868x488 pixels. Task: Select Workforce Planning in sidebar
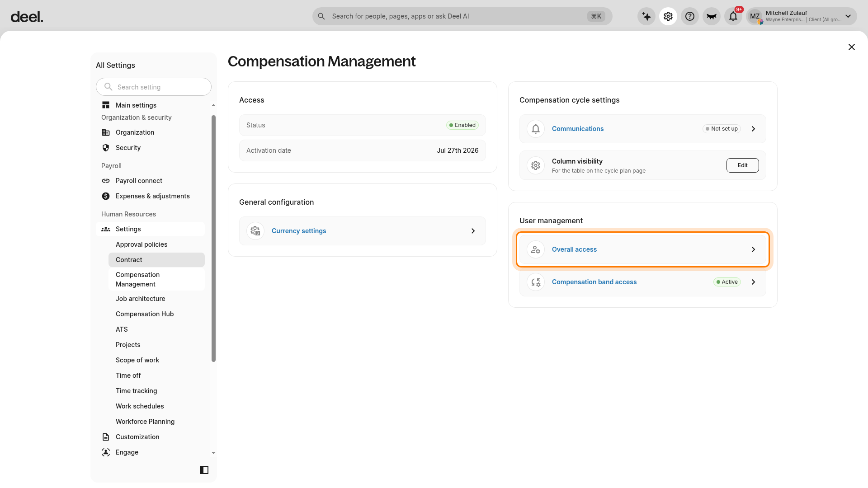[x=156, y=422]
